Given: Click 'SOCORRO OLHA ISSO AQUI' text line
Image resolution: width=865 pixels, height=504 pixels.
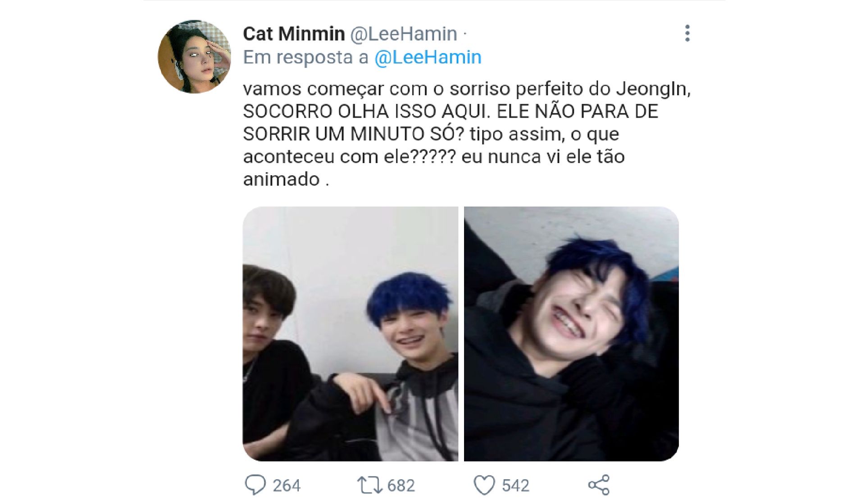Looking at the screenshot, I should tap(366, 111).
